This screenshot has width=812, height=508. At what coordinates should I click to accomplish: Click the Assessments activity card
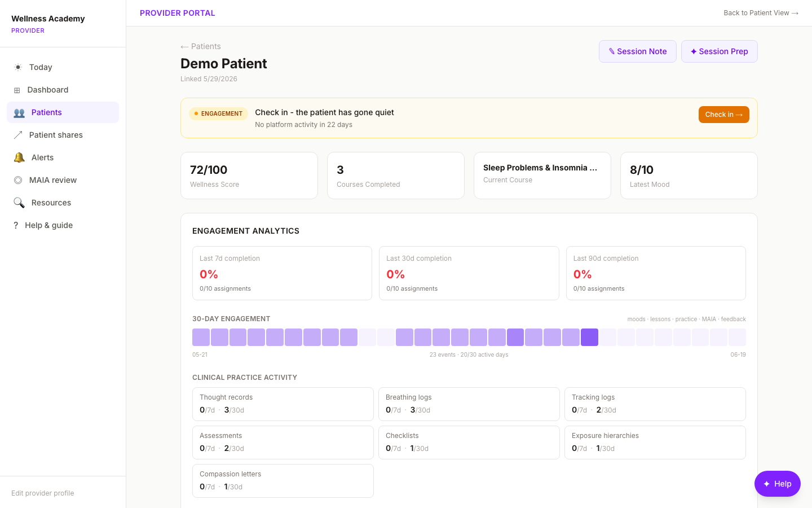283,443
